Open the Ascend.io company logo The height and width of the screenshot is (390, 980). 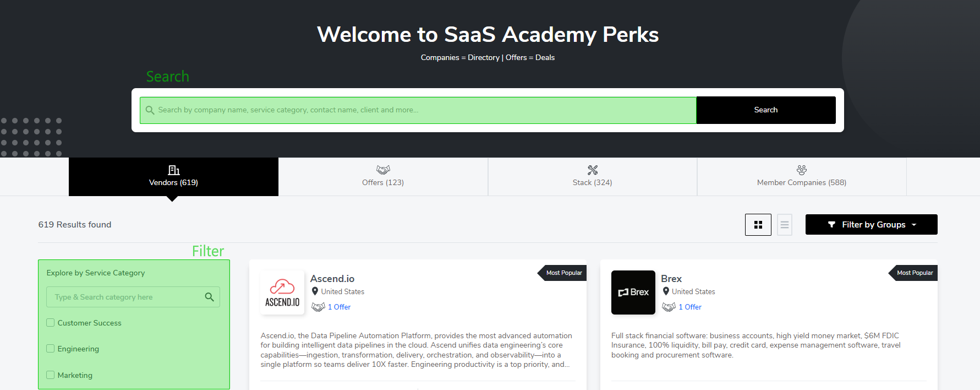click(282, 292)
